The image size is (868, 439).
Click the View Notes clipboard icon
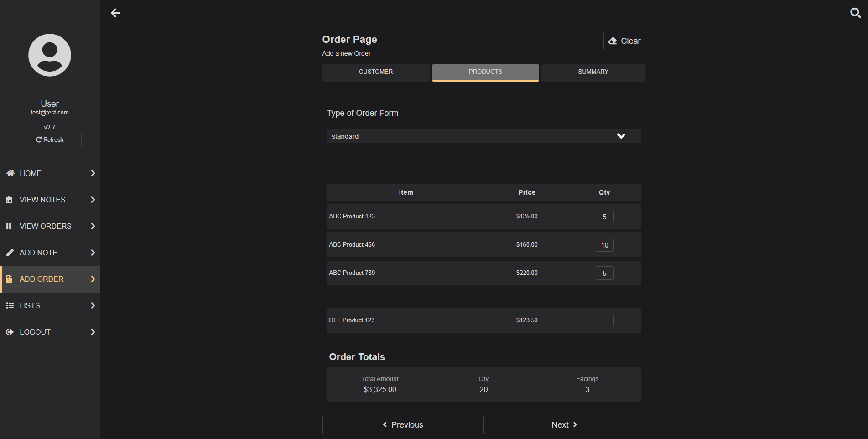coord(9,200)
